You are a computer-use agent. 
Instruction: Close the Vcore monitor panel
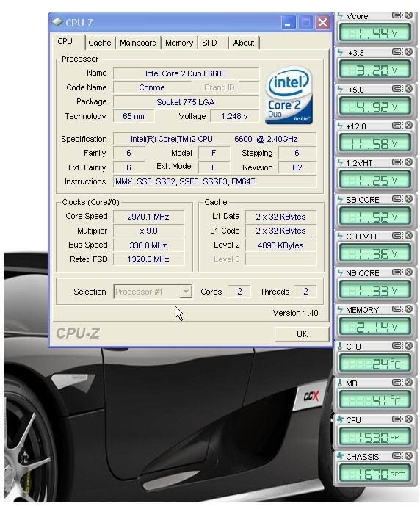click(x=409, y=15)
